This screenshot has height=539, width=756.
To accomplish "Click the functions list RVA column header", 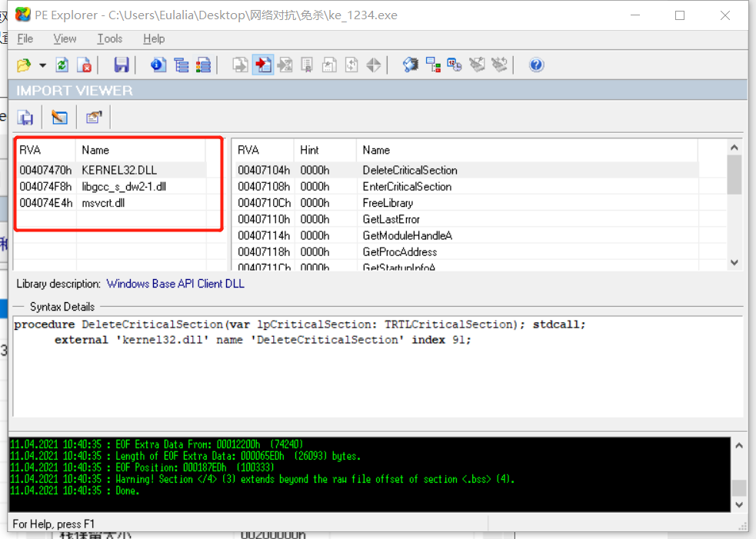I will tap(263, 150).
